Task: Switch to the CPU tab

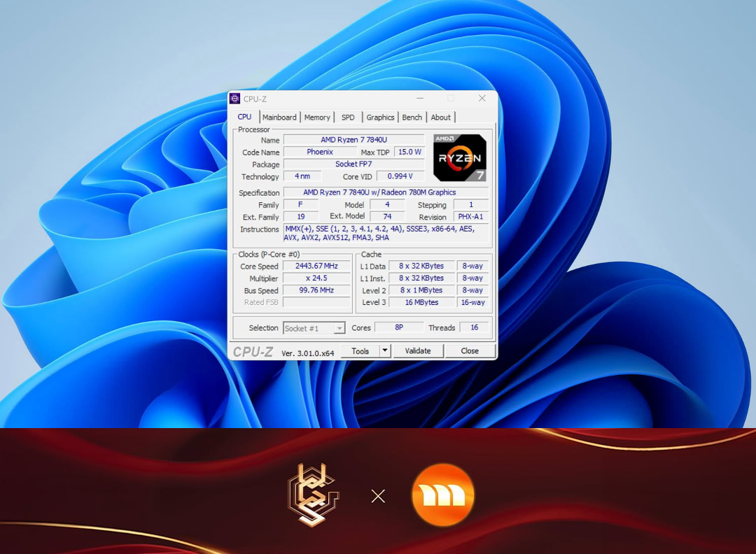Action: tap(244, 117)
